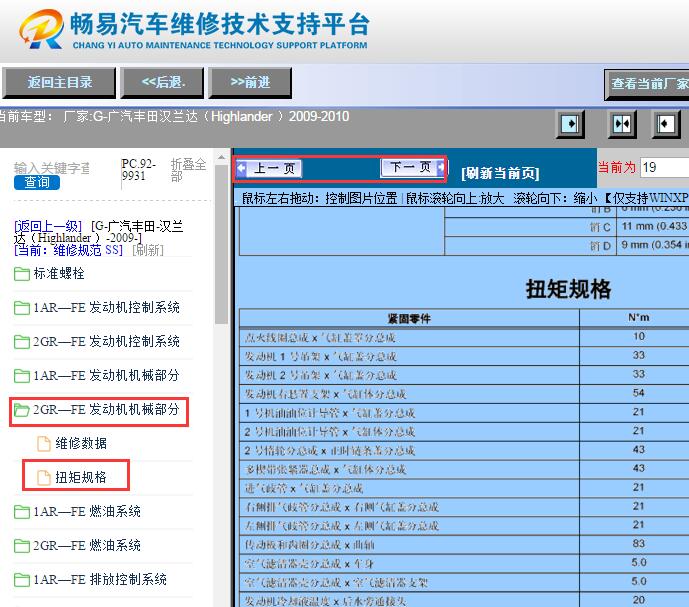Screen dimensions: 689x607
Task: Go to next page with 下一页
Action: pyautogui.click(x=413, y=167)
